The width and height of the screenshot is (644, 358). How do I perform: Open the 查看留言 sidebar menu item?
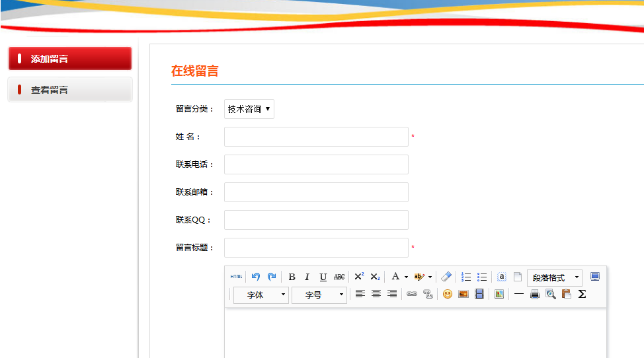point(70,90)
